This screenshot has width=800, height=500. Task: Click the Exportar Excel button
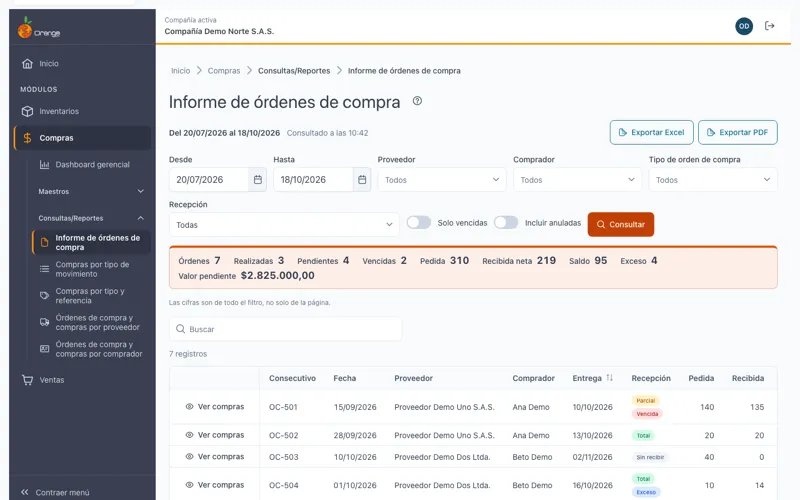(652, 132)
